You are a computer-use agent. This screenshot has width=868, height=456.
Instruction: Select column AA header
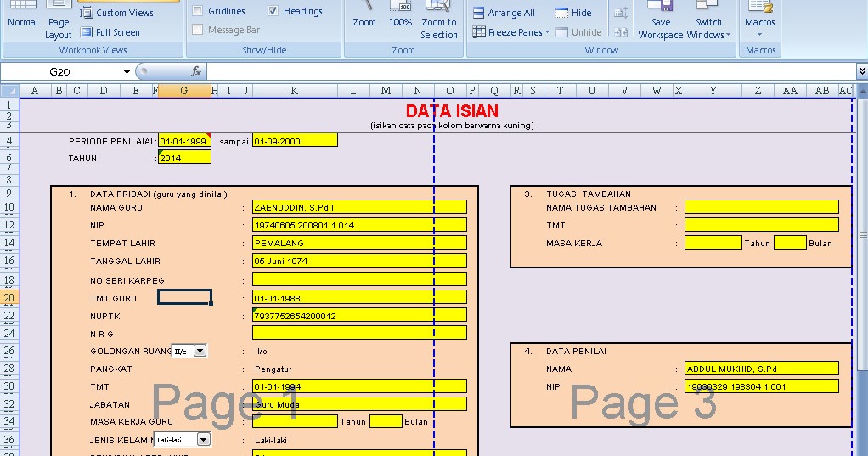tap(790, 91)
